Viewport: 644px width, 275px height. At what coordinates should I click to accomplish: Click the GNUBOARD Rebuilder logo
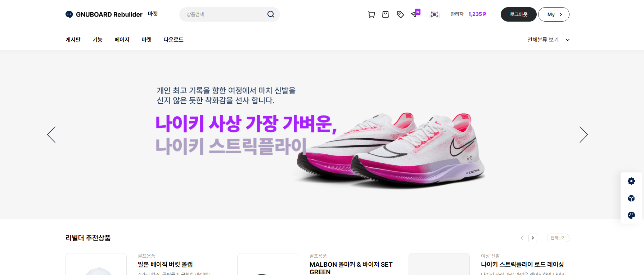(104, 14)
